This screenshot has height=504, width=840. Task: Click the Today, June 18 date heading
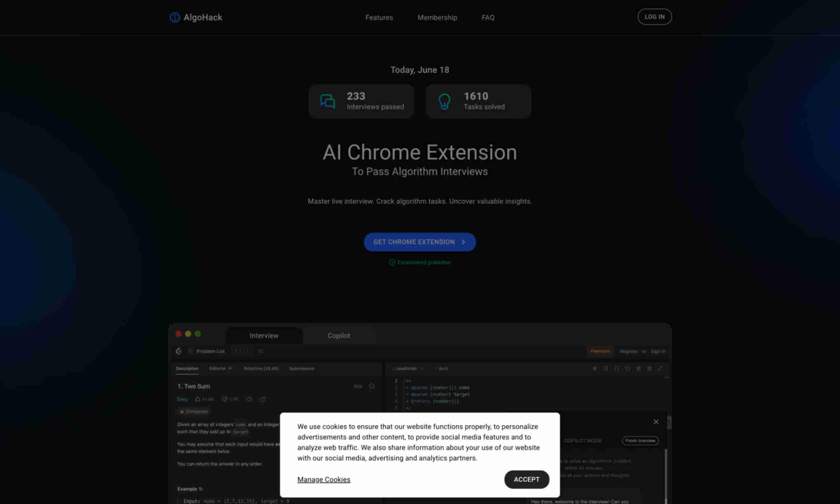420,70
